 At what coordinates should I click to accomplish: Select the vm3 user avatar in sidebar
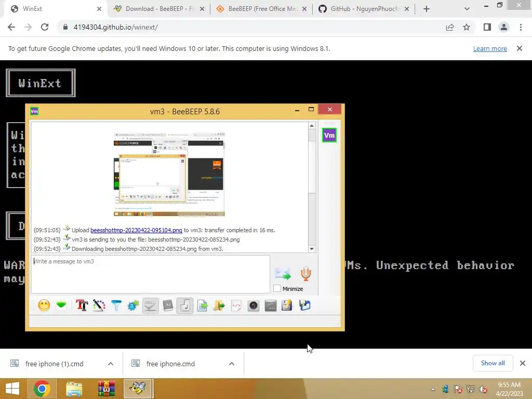329,136
